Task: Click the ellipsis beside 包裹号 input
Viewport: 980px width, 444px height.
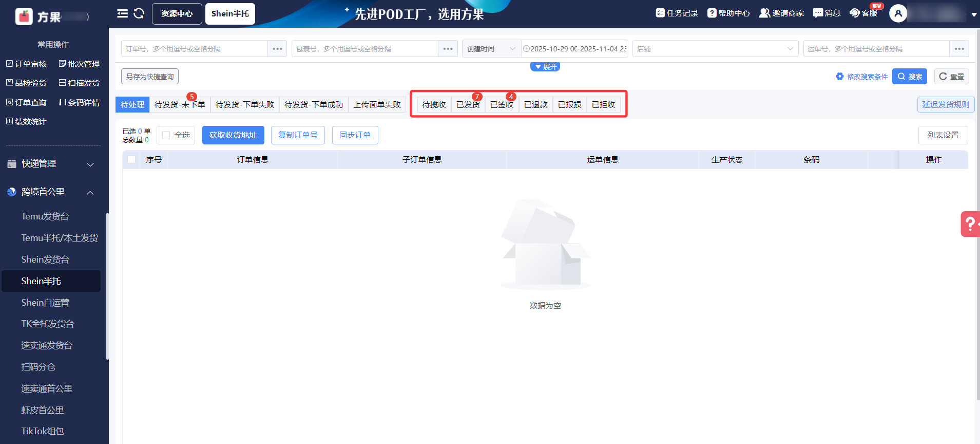Action: 448,49
